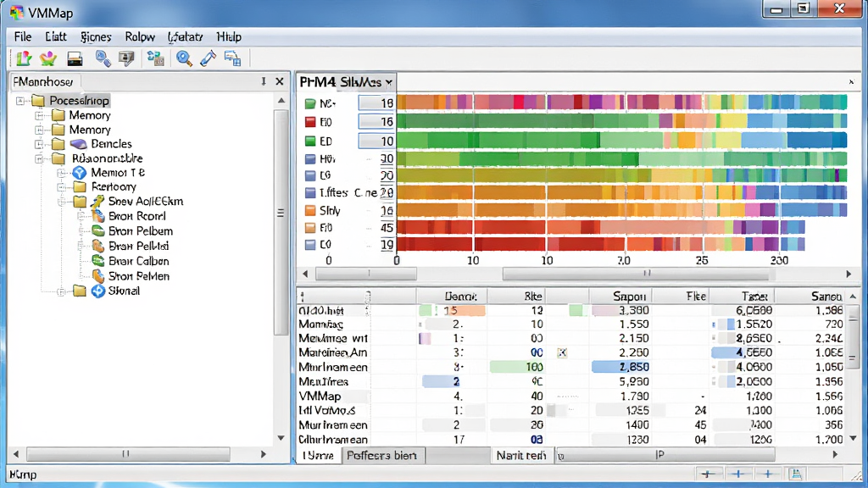Viewport: 868px width, 488px height.
Task: Select the Mamvfag table row
Action: click(570, 324)
